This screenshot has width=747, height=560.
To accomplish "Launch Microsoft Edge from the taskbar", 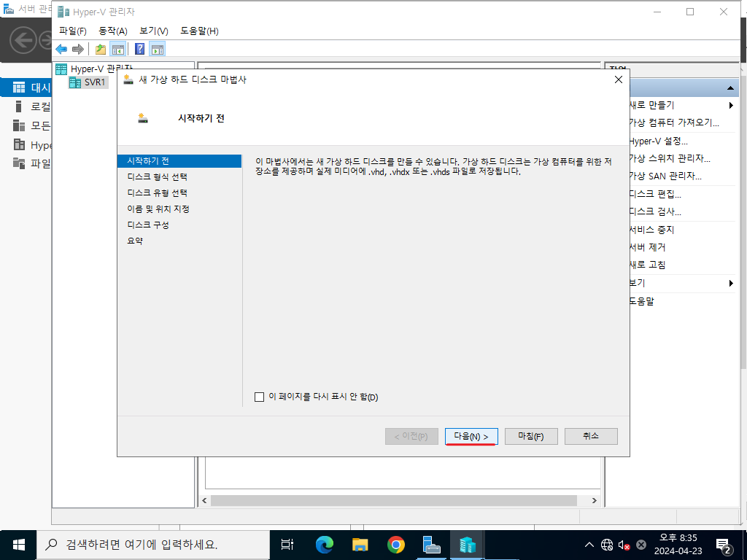I will click(325, 545).
